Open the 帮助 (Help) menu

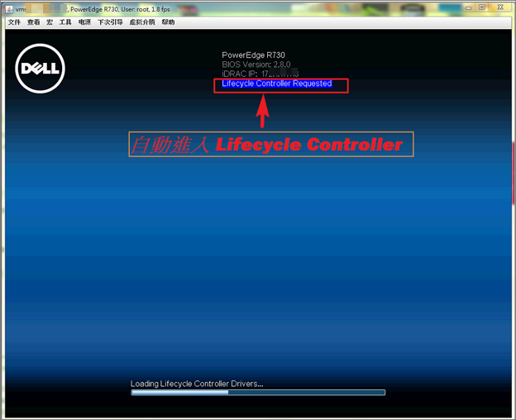click(x=168, y=22)
